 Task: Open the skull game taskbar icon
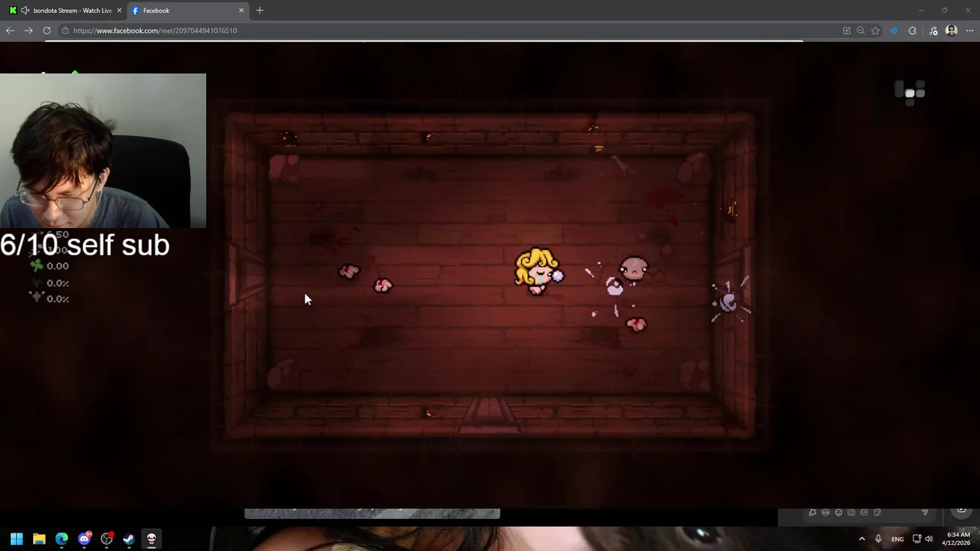tap(152, 539)
